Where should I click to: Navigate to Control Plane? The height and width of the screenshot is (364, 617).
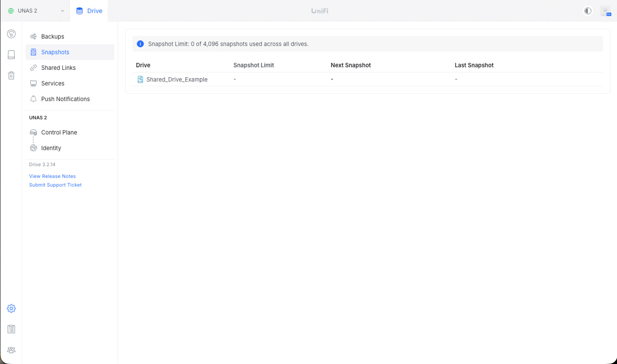pos(59,132)
